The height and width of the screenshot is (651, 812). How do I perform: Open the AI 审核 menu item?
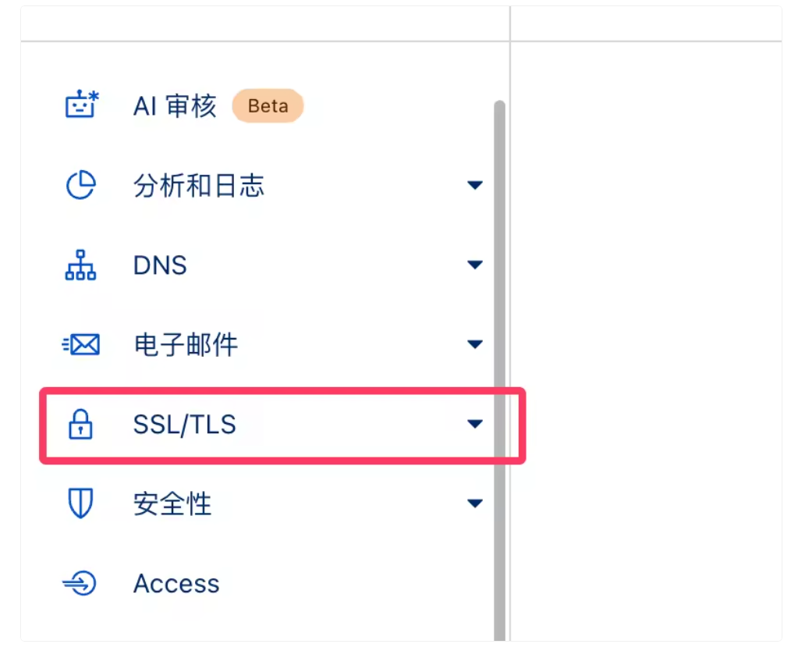click(x=175, y=106)
